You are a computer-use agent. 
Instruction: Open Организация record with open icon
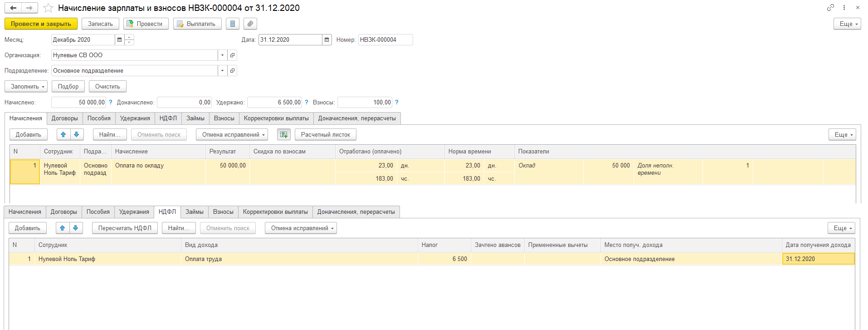point(232,55)
